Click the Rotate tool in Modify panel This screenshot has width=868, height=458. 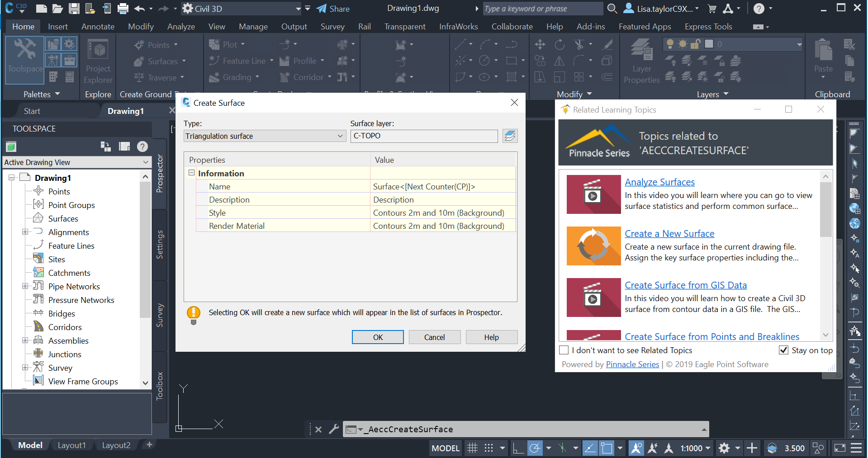pyautogui.click(x=560, y=44)
